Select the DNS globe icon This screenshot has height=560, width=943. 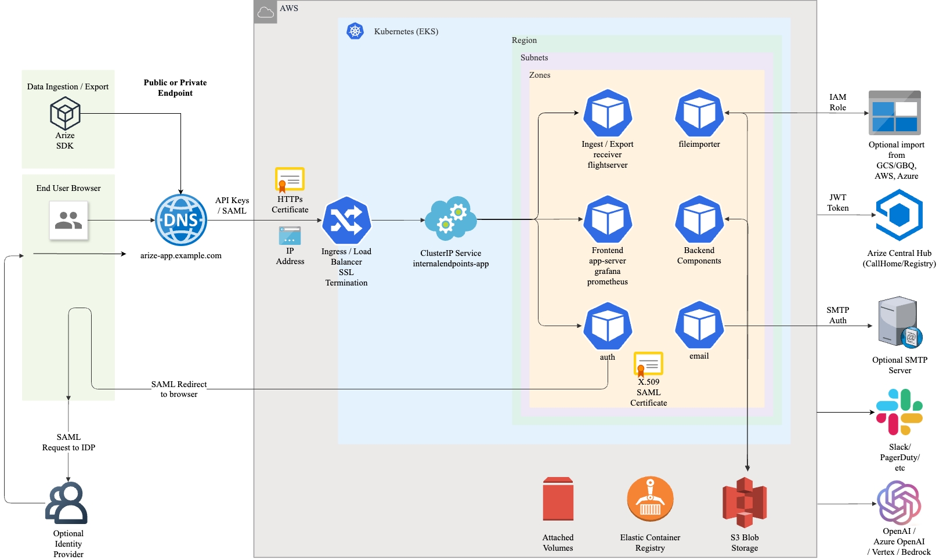(x=181, y=220)
